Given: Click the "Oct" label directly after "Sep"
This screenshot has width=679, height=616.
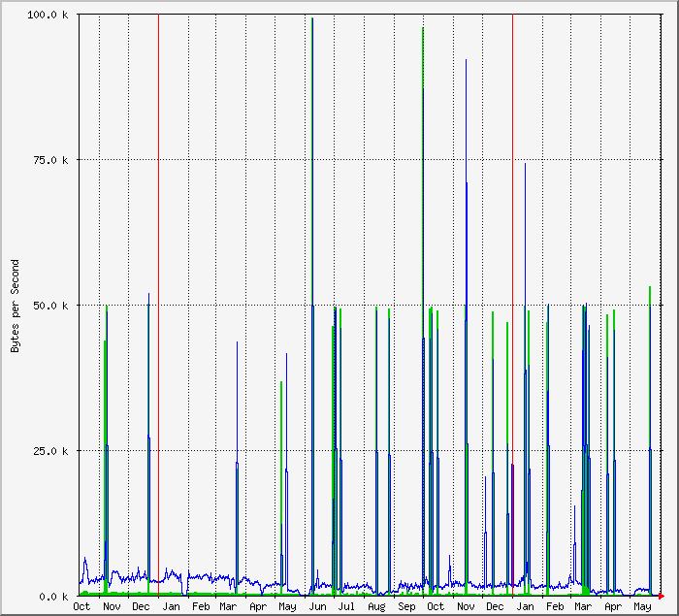Looking at the screenshot, I should click(436, 606).
